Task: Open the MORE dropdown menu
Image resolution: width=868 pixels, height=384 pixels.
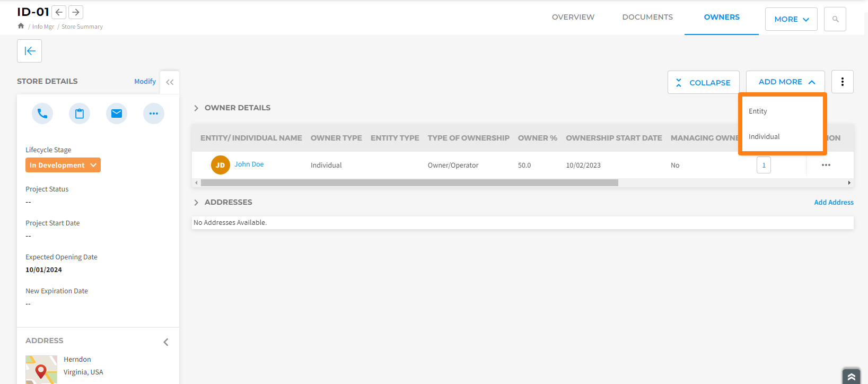Action: pyautogui.click(x=791, y=19)
